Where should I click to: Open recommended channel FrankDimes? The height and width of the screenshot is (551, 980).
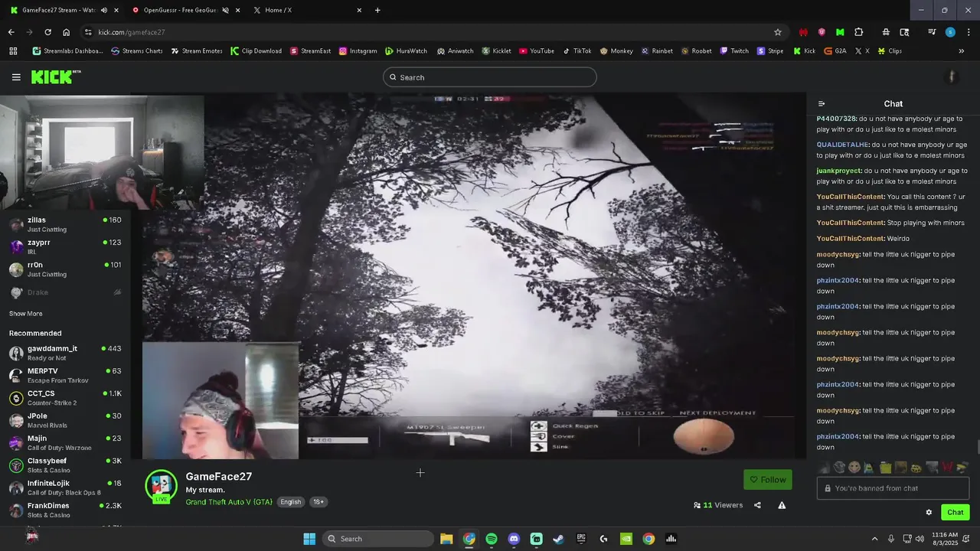click(x=65, y=510)
